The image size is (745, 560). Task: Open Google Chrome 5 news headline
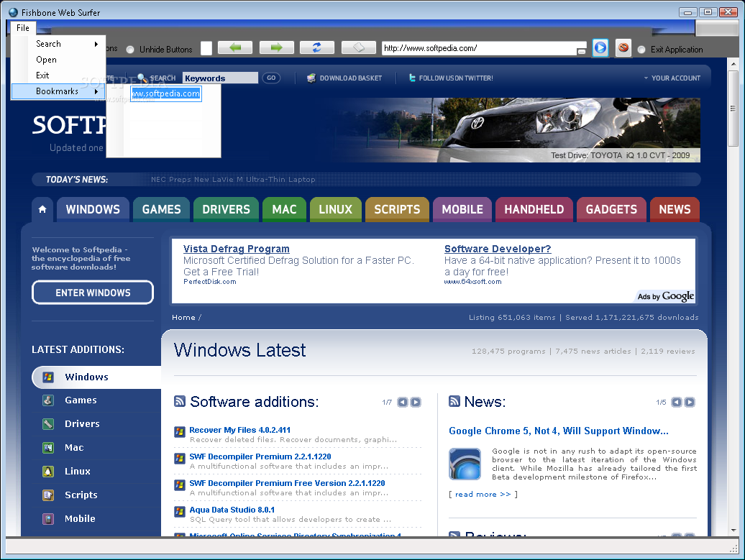[559, 431]
